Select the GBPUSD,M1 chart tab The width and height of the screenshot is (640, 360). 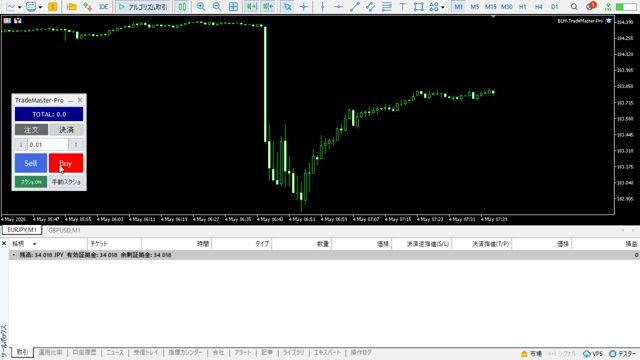(64, 230)
